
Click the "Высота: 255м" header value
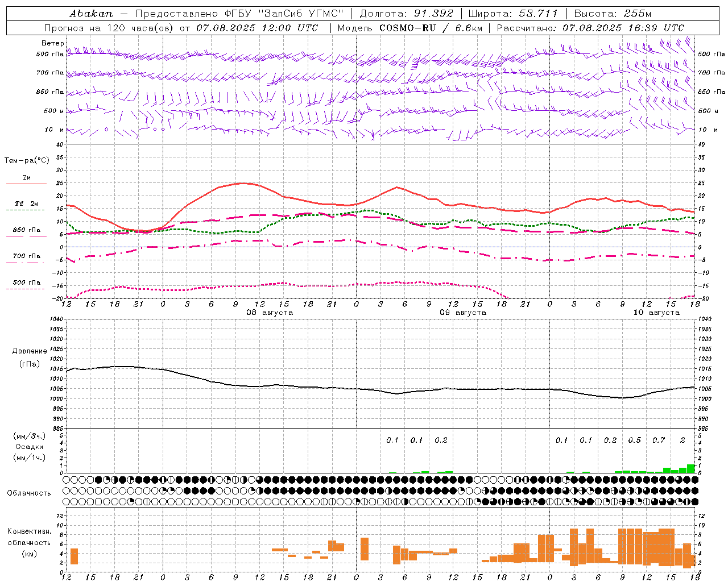point(613,14)
